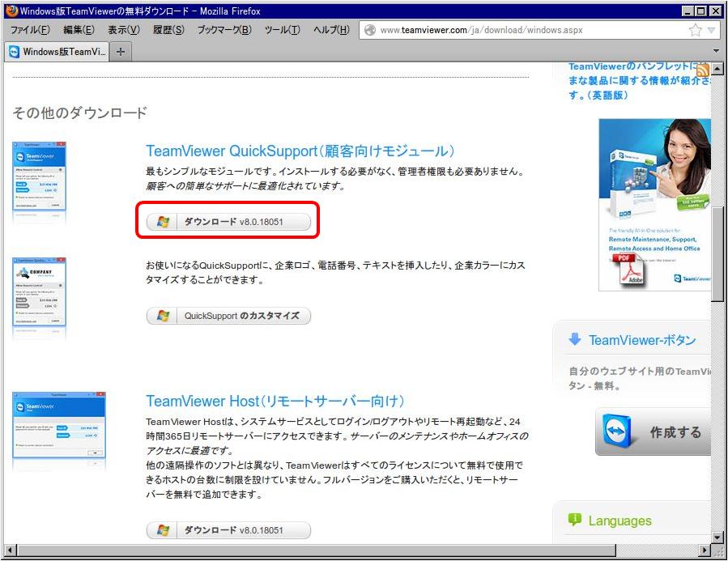Maximize the Firefox window
This screenshot has height=561, width=728.
[x=700, y=11]
